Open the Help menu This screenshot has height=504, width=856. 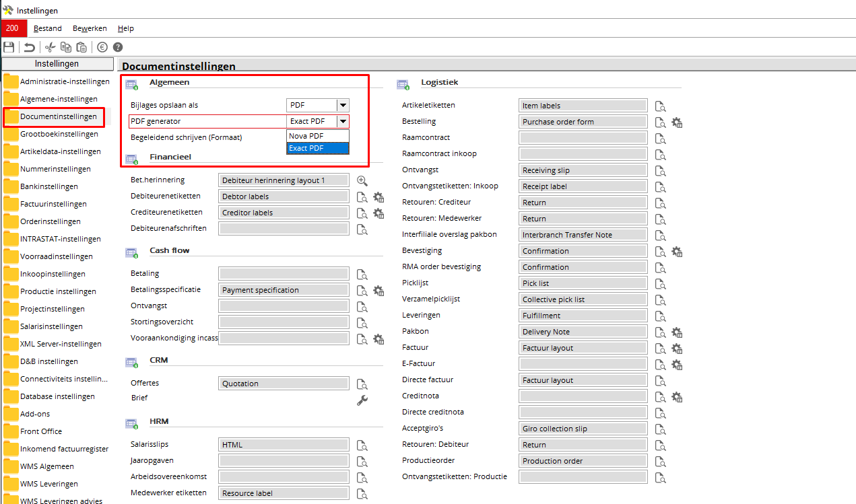126,28
